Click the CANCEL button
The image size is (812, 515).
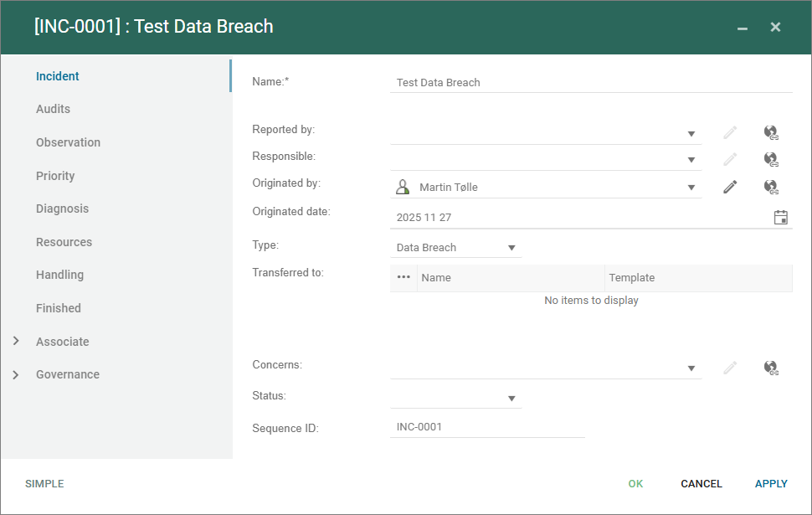pyautogui.click(x=701, y=484)
